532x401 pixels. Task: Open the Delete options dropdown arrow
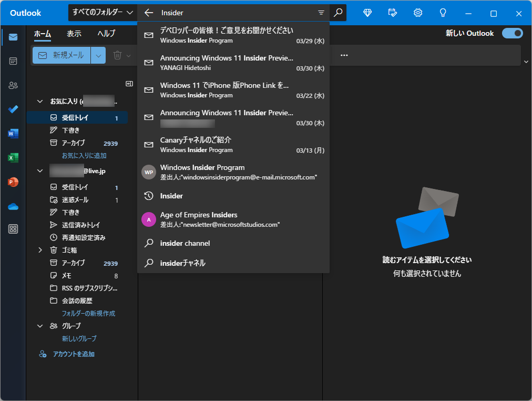coord(129,56)
